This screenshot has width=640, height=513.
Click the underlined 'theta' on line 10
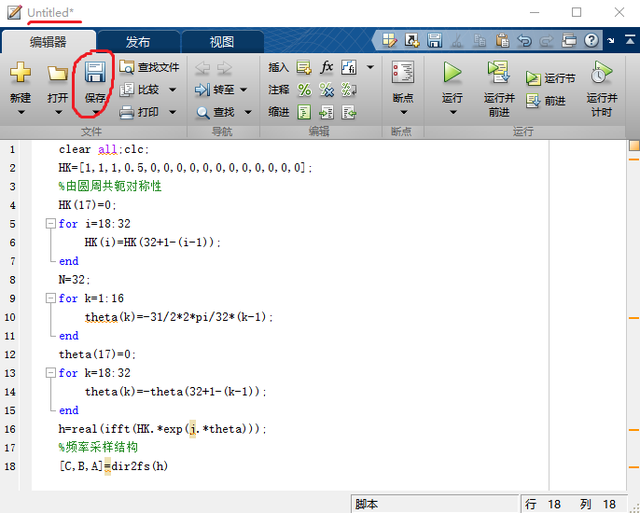[x=101, y=317]
